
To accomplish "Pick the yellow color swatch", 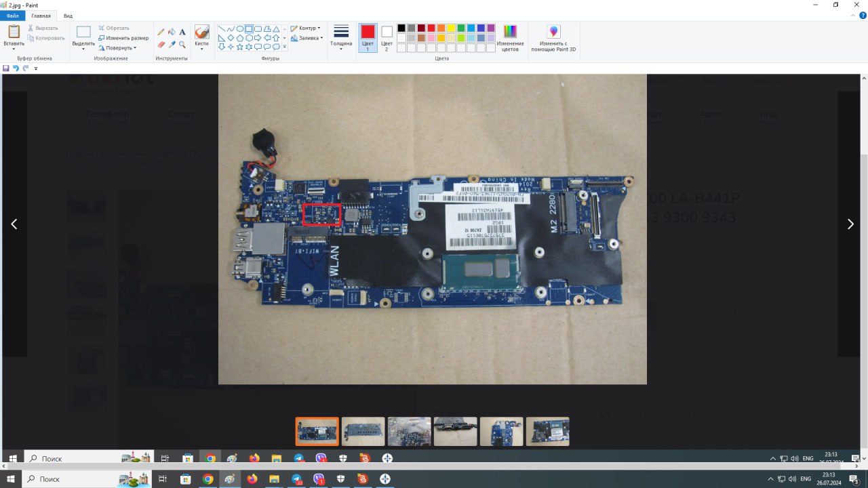I will 451,28.
